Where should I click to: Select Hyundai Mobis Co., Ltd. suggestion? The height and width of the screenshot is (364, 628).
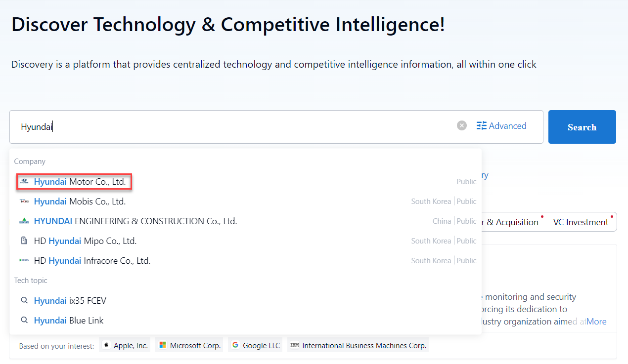tap(80, 202)
